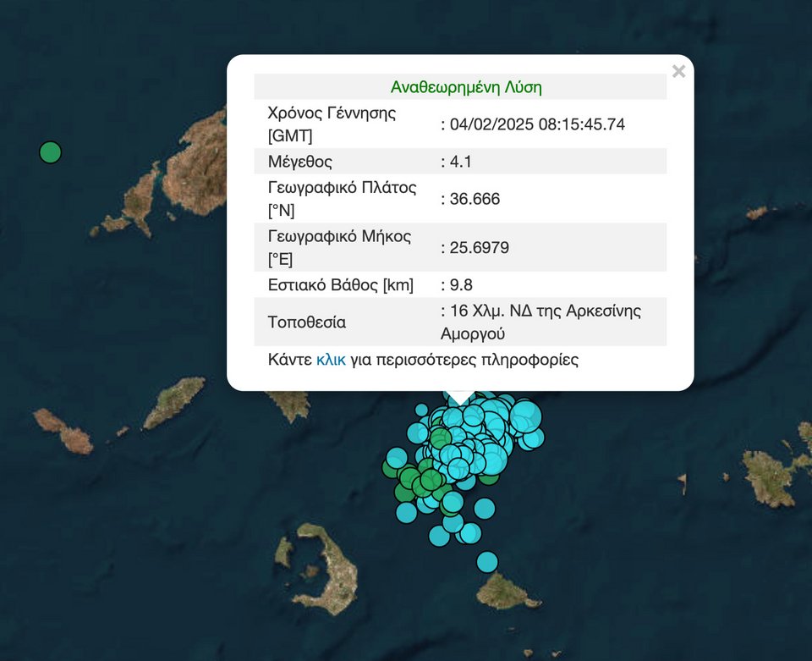Select the southernmost cyan marker near Anafi
Image resolution: width=812 pixels, height=661 pixels.
[487, 561]
